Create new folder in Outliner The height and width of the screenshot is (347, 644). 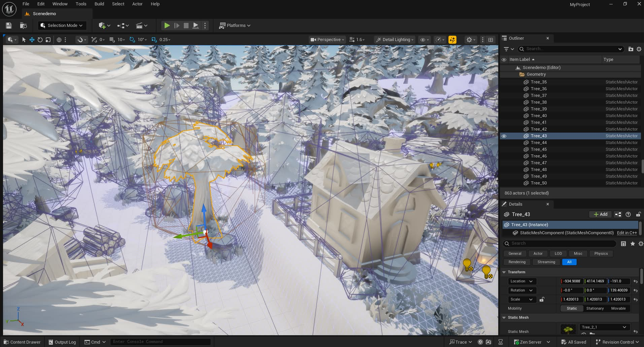tap(631, 49)
